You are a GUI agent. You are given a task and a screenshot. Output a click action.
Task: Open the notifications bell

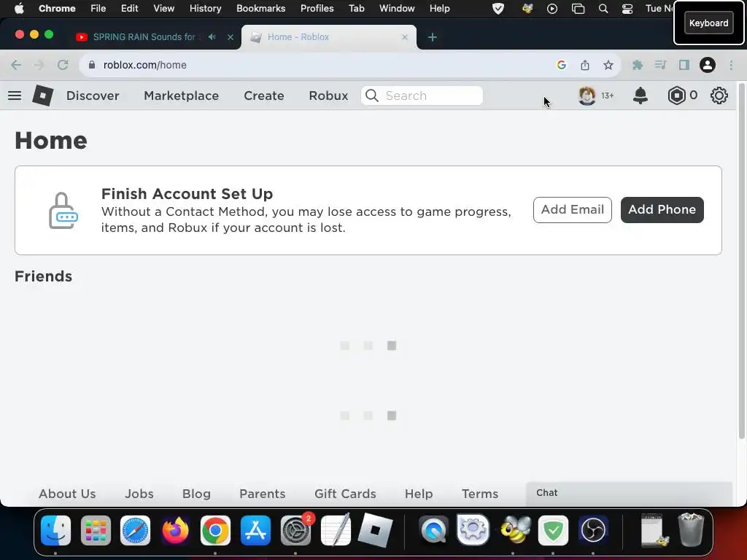tap(640, 96)
